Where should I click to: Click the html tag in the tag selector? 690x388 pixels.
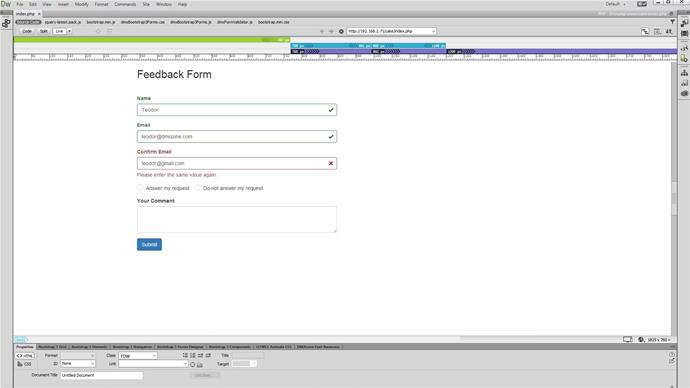click(x=20, y=340)
